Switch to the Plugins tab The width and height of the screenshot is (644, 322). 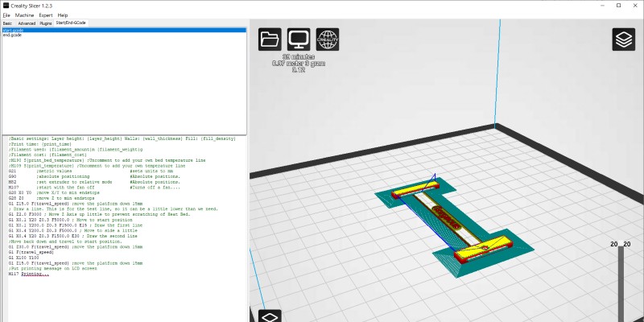(x=46, y=23)
